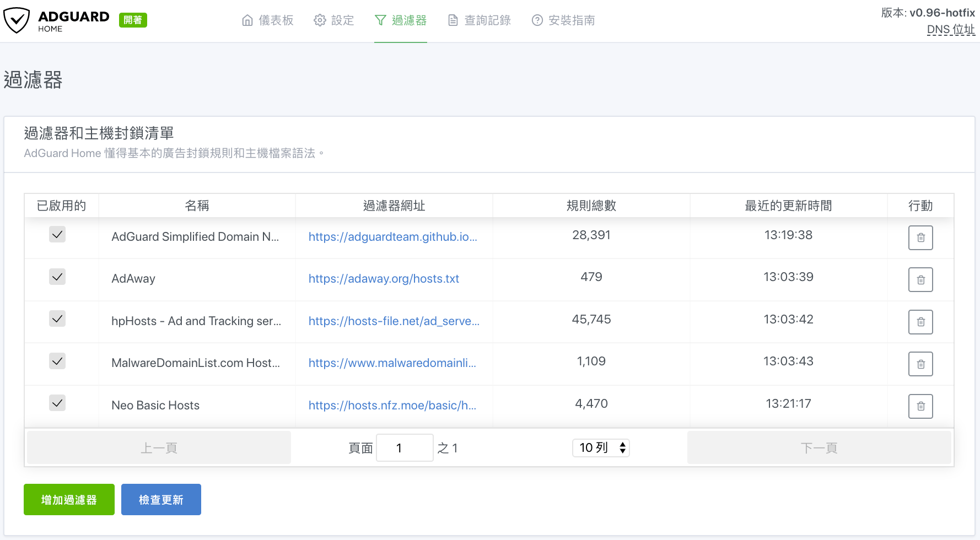
Task: Open the 儀表板 dashboard tab
Action: [x=267, y=20]
